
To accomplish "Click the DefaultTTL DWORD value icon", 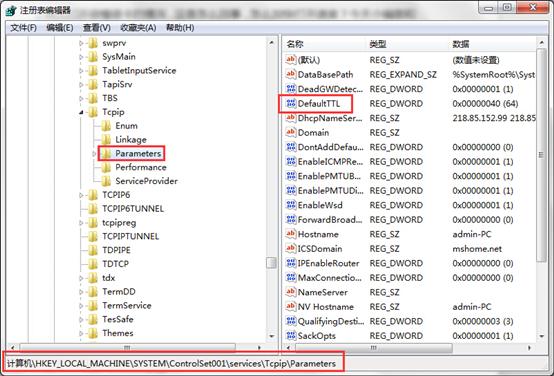I will click(x=290, y=103).
